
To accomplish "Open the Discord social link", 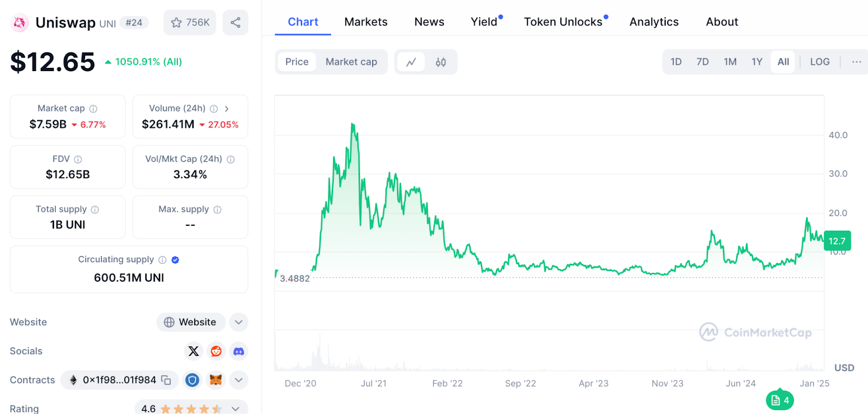I will [x=239, y=351].
